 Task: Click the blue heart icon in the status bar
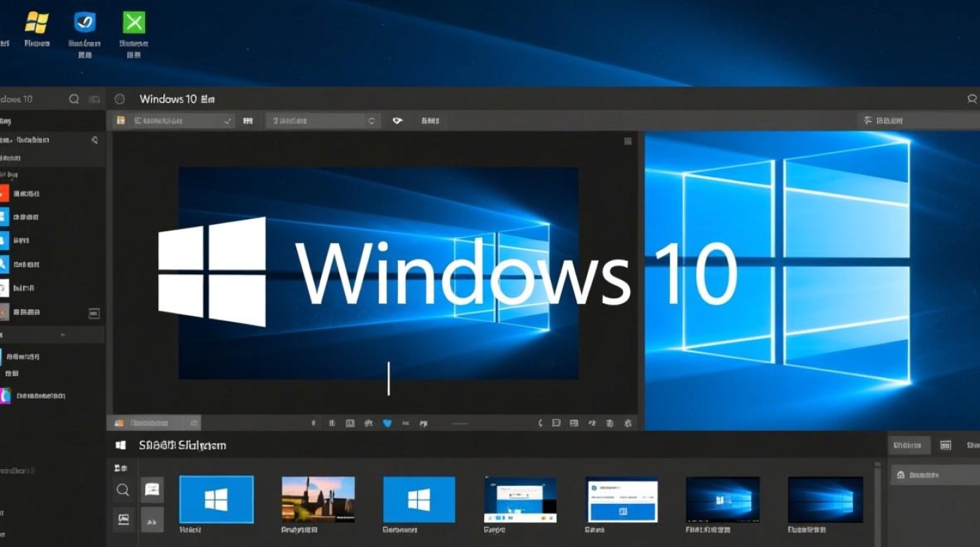click(387, 423)
